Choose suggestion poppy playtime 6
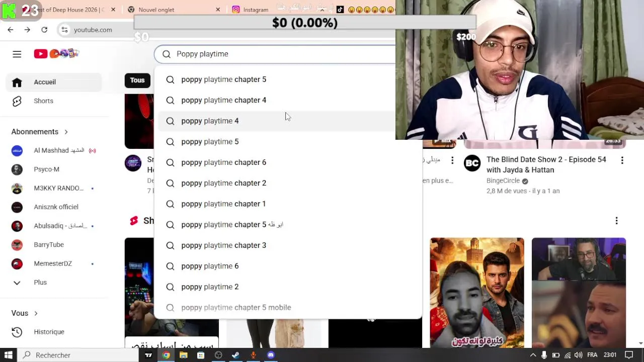Screen dimensions: 644x362 288,266
